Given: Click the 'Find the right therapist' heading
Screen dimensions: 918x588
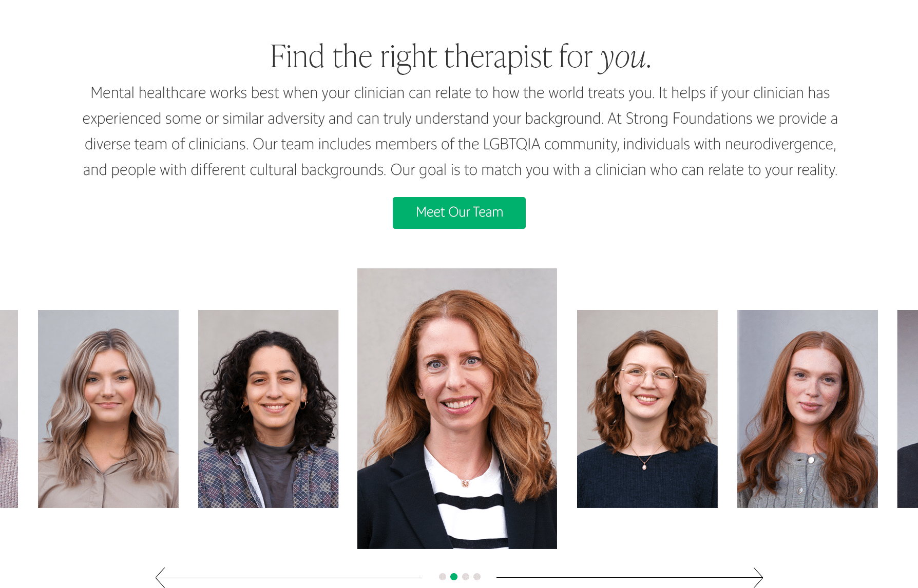Looking at the screenshot, I should (460, 56).
